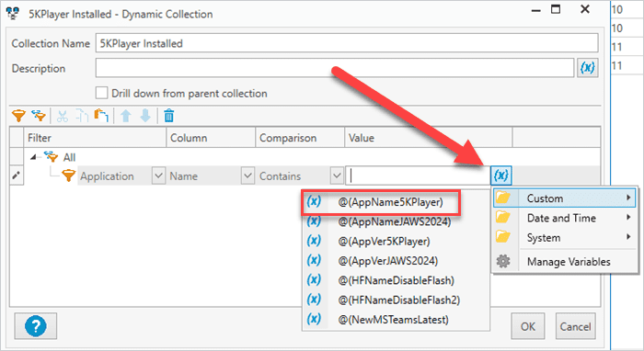Click the Add Group Filter icon

pyautogui.click(x=39, y=116)
